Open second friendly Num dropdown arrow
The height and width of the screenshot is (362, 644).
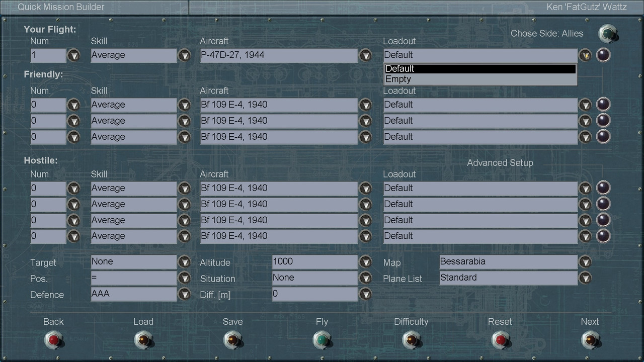[x=74, y=121]
